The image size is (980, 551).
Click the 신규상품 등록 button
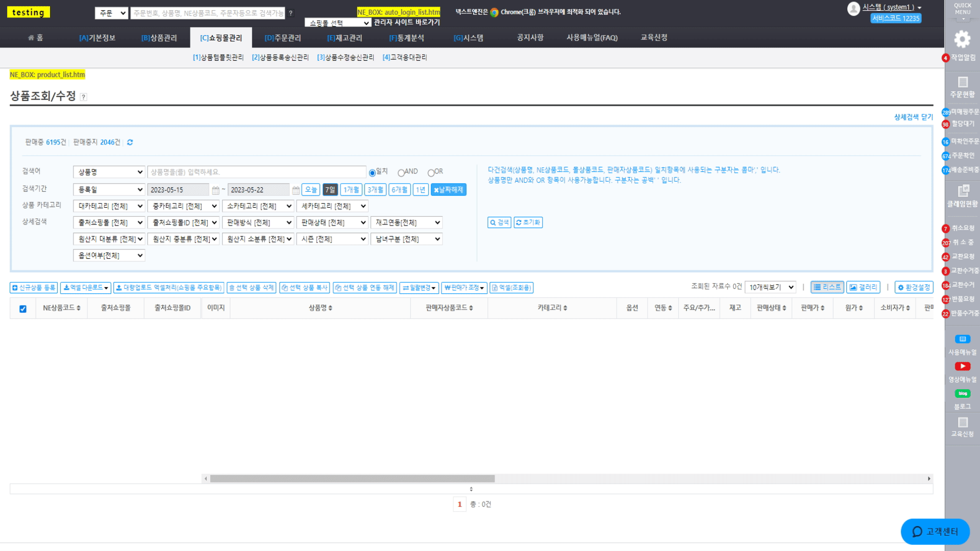click(x=34, y=288)
